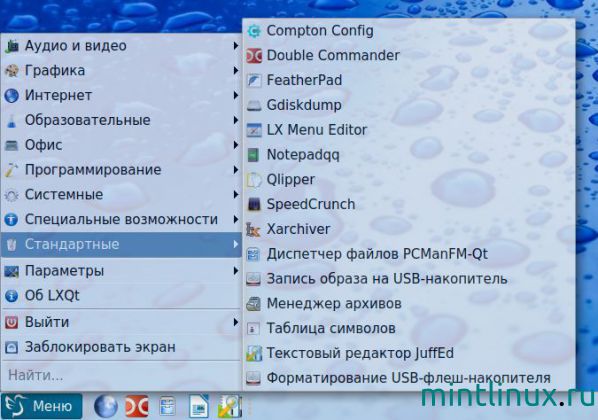The width and height of the screenshot is (598, 420).
Task: Click the Notepadqq green icon
Action: 254,155
